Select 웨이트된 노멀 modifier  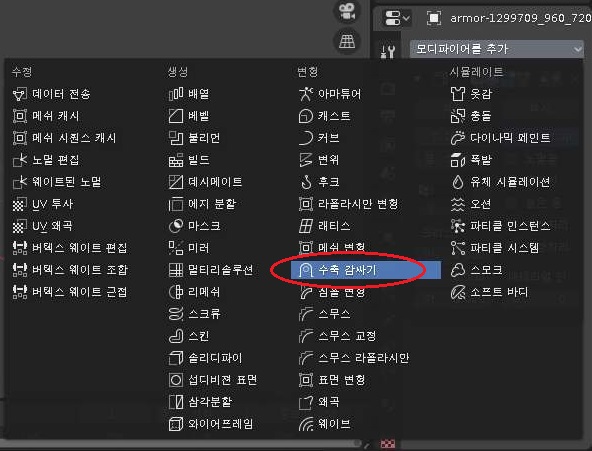point(57,182)
